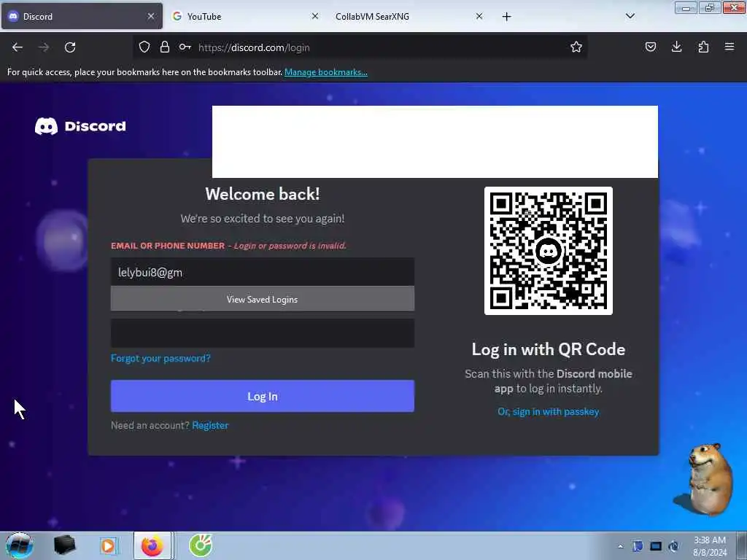747x560 pixels.
Task: Open the Downloads toolbar icon
Action: [x=676, y=47]
